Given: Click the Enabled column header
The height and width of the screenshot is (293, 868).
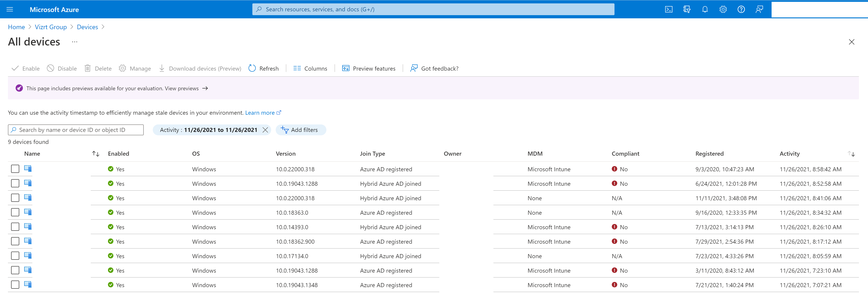Looking at the screenshot, I should pyautogui.click(x=119, y=154).
